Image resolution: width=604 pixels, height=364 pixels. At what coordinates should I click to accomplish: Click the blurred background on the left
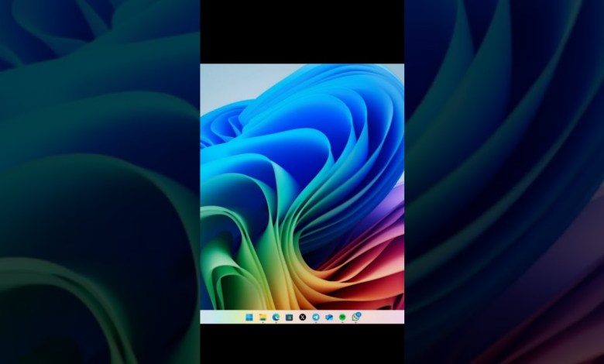click(x=101, y=182)
